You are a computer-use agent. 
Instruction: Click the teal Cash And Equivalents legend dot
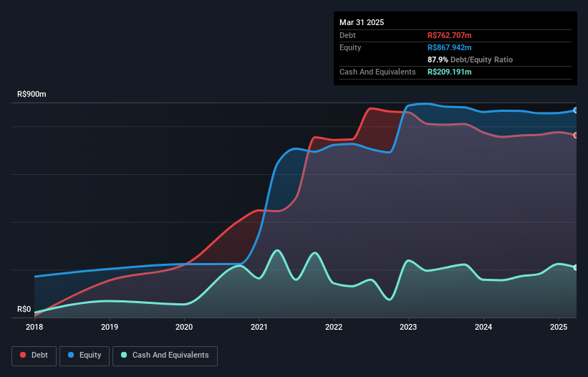click(124, 355)
